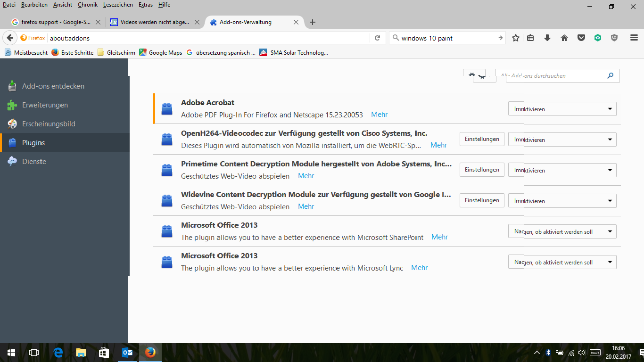Open the Lesezeichen menu
The height and width of the screenshot is (362, 644).
118,5
